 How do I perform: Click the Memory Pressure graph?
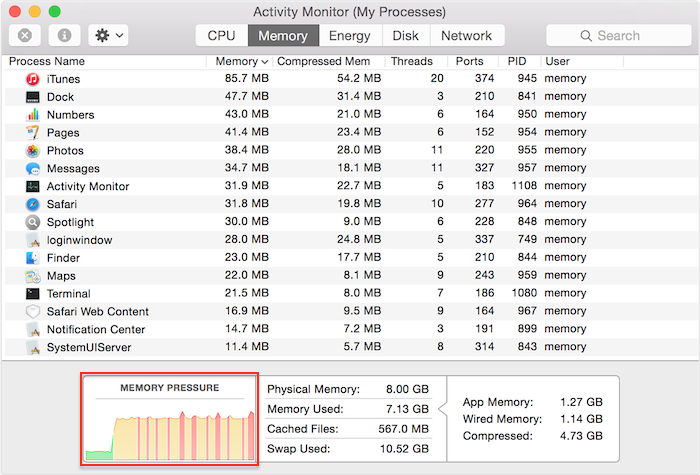[x=170, y=419]
